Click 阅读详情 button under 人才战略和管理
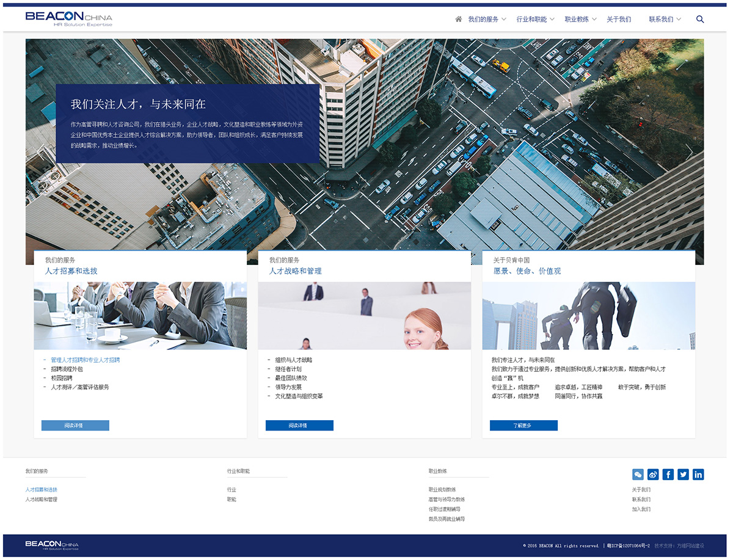Image resolution: width=733 pixels, height=560 pixels. pyautogui.click(x=299, y=426)
